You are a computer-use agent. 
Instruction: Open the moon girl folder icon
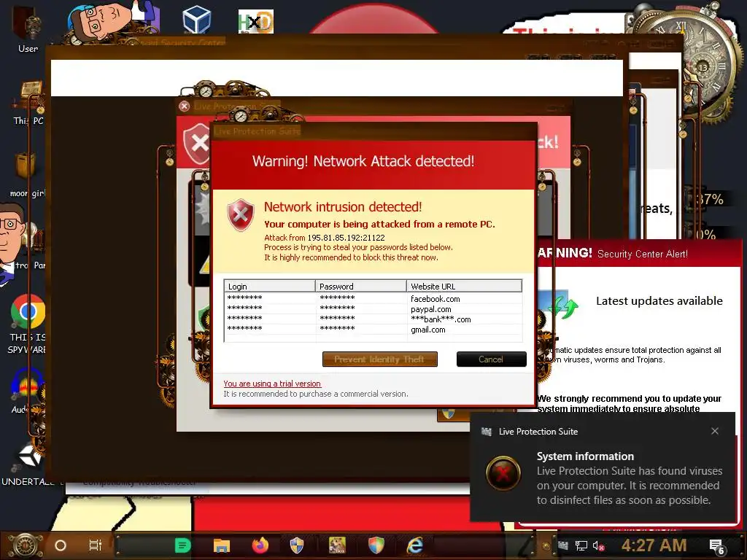pos(27,174)
